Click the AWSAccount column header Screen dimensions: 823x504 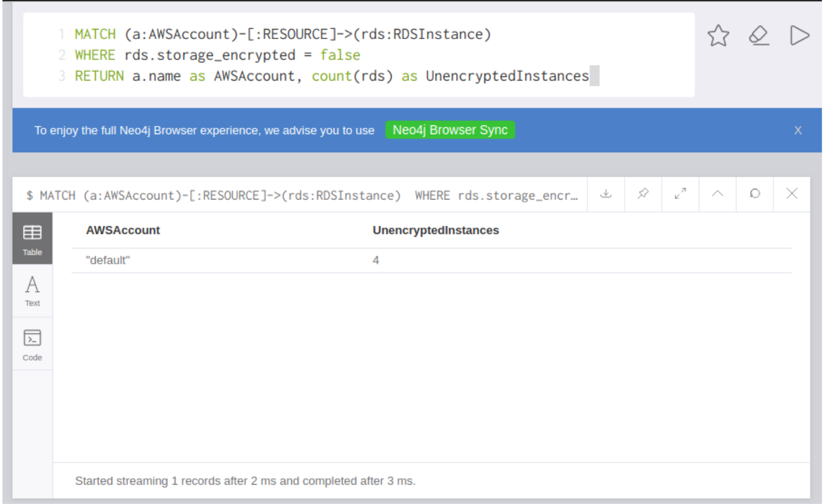(x=123, y=230)
